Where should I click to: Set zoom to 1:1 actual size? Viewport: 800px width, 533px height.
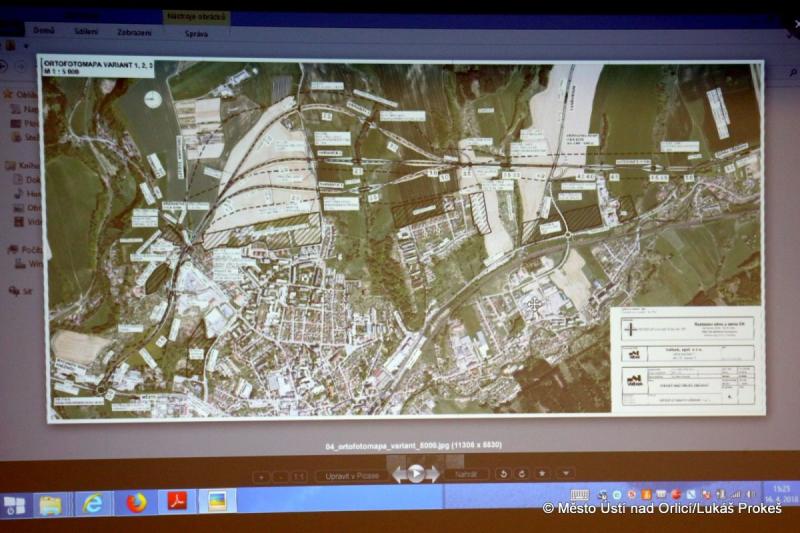click(298, 476)
